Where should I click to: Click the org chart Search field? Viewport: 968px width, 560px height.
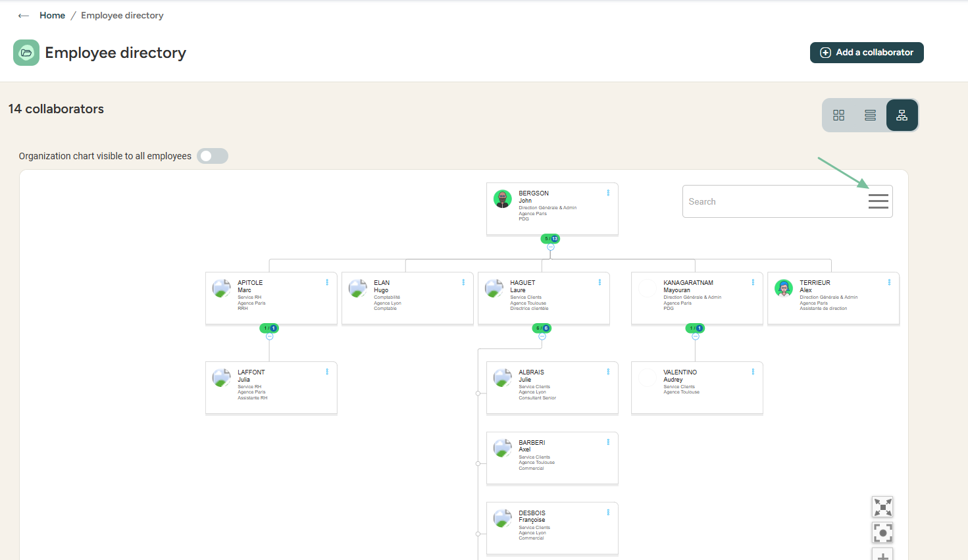770,201
